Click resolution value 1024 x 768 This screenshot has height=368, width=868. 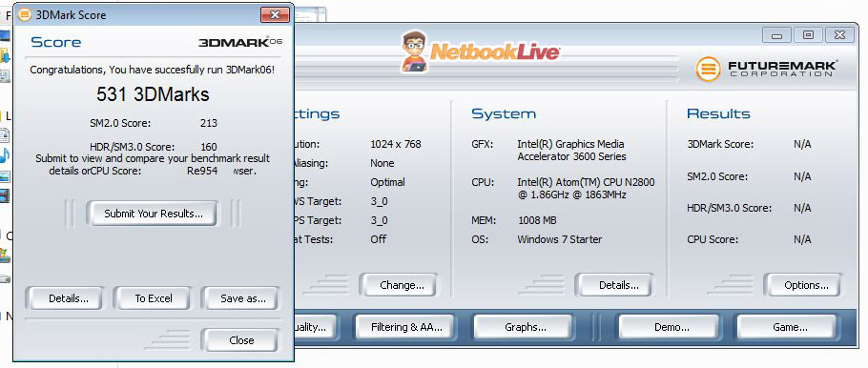click(x=396, y=144)
